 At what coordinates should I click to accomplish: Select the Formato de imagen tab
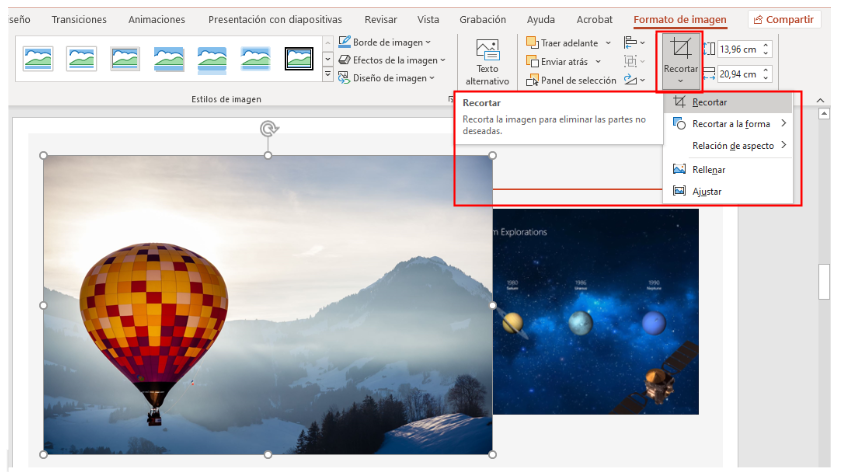point(680,20)
